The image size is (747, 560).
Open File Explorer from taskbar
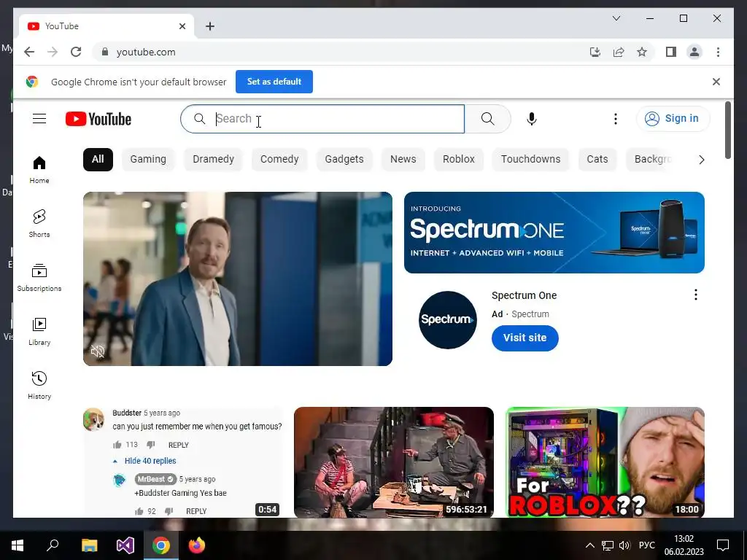pos(89,545)
